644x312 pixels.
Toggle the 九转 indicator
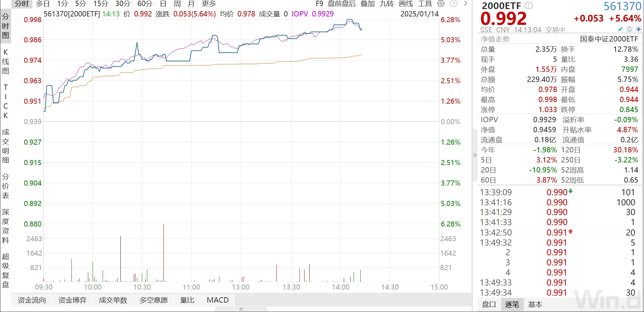coord(387,4)
